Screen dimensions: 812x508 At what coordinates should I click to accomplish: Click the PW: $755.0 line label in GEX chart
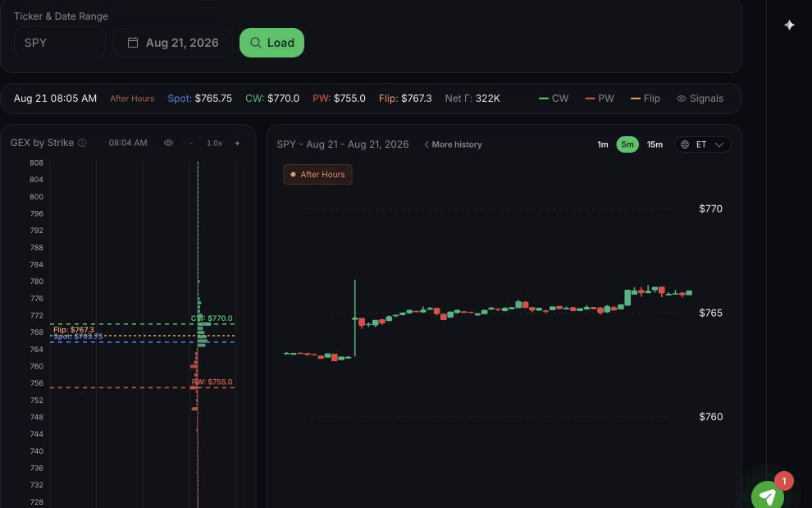pos(212,382)
